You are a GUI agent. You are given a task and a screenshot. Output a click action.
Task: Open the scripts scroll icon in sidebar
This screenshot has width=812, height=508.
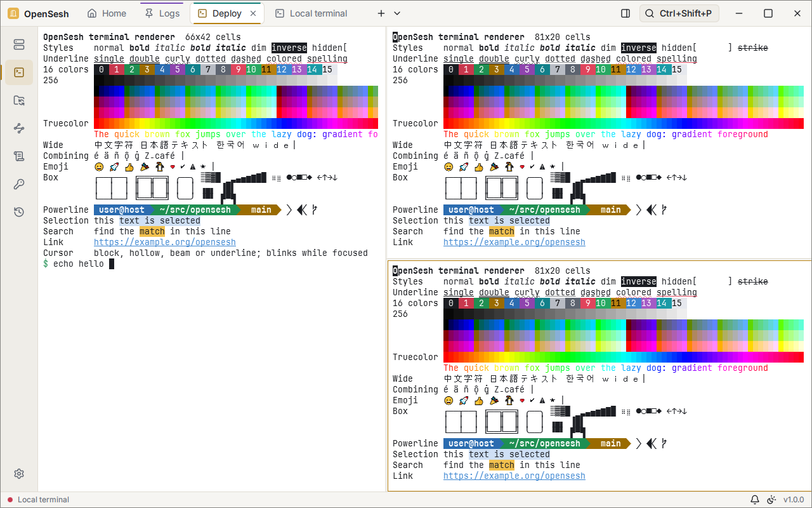[x=19, y=156]
